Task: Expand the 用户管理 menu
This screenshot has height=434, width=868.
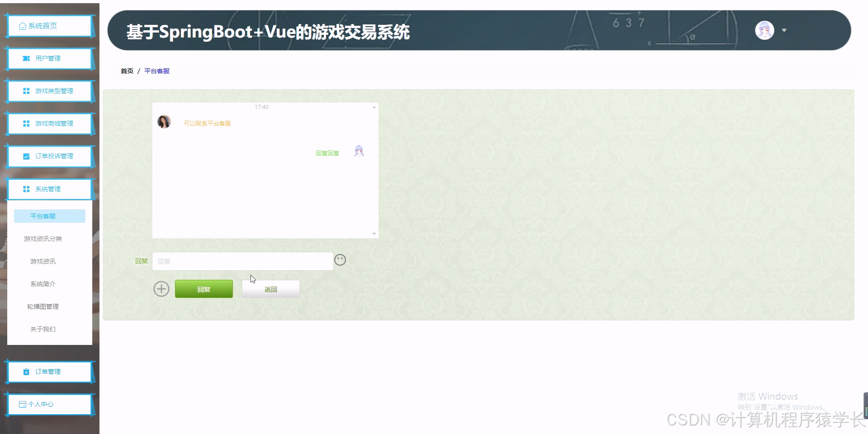Action: coord(49,58)
